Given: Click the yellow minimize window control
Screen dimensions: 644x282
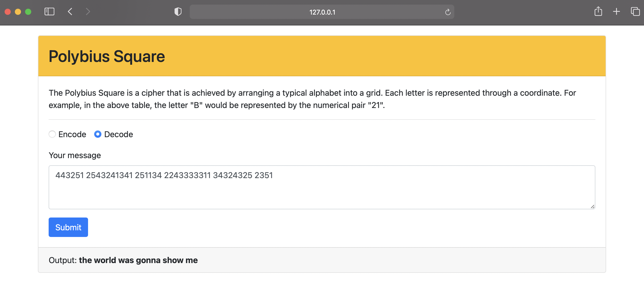Looking at the screenshot, I should [18, 12].
